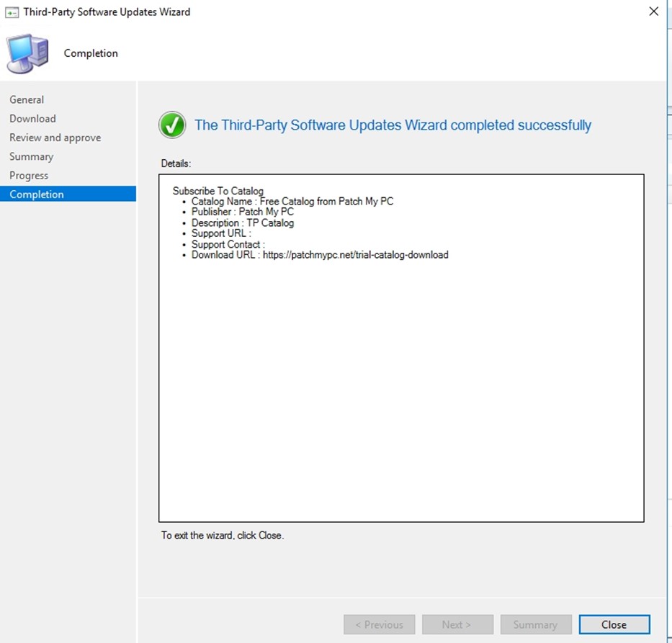Click the 'Publisher : Patch My PC' line
Viewport: 672px width, 643px height.
(243, 212)
